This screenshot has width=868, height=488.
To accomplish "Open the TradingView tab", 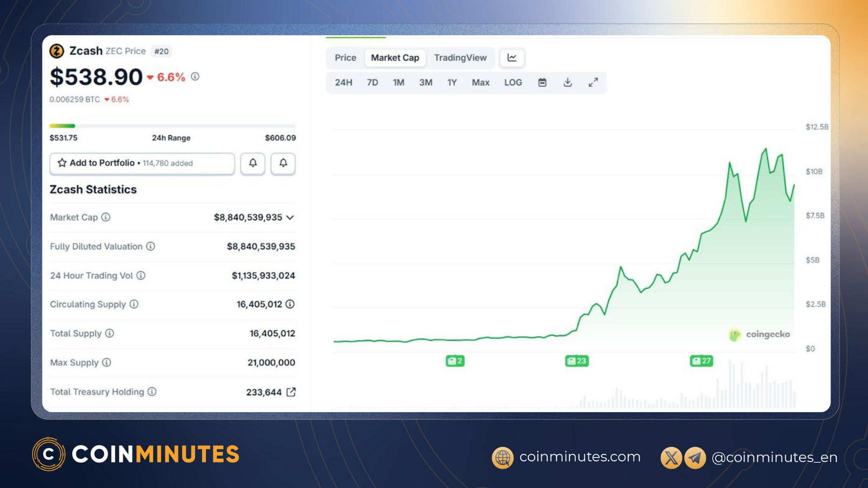I will point(460,58).
